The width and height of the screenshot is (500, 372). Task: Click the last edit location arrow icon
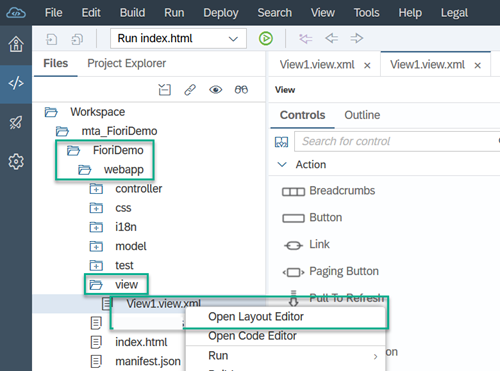click(x=305, y=38)
